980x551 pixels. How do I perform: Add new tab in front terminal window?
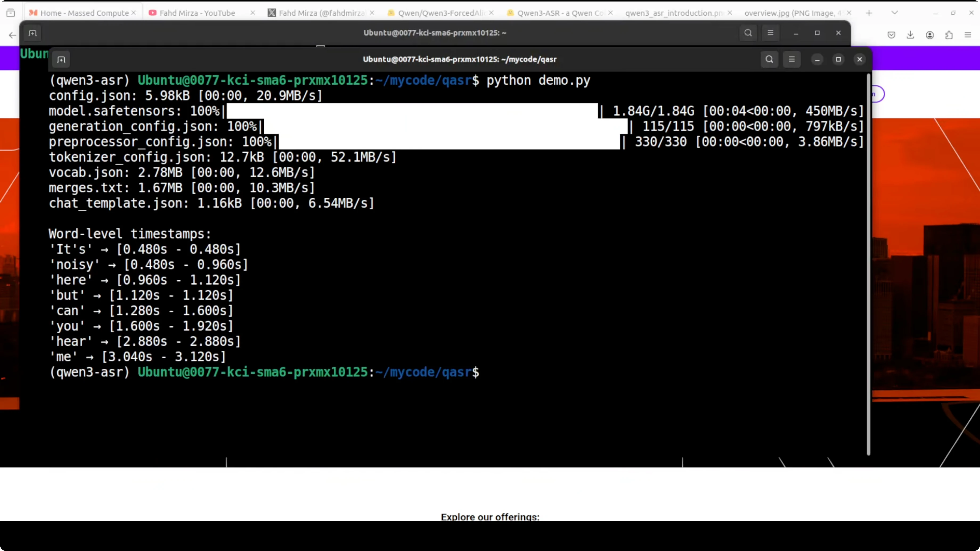pyautogui.click(x=61, y=59)
